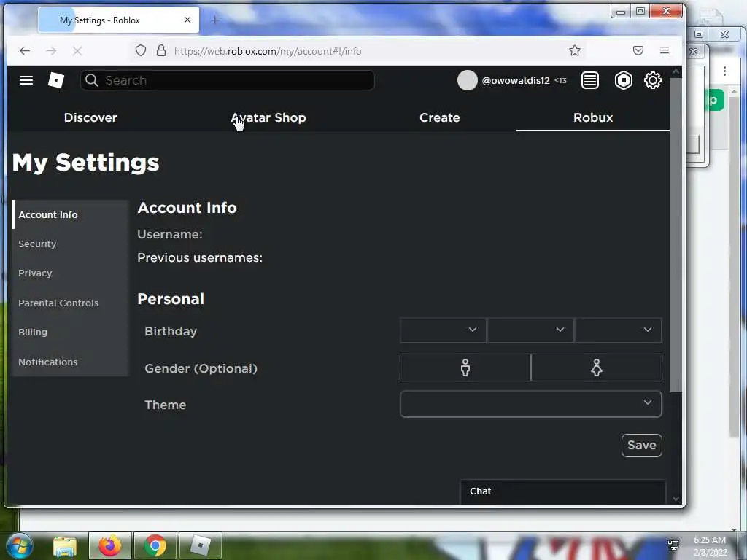Select the male gender option
Viewport: 747px width, 560px height.
click(465, 367)
